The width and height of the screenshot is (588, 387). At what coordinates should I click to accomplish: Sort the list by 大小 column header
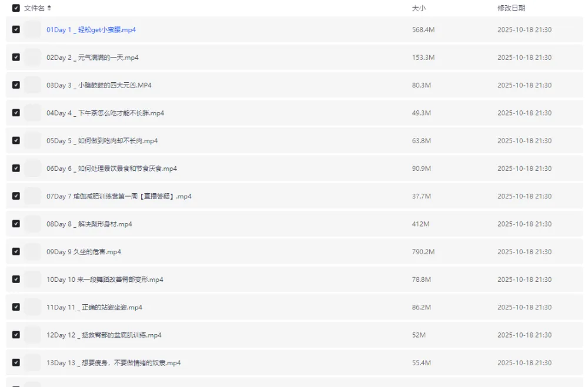pos(419,8)
